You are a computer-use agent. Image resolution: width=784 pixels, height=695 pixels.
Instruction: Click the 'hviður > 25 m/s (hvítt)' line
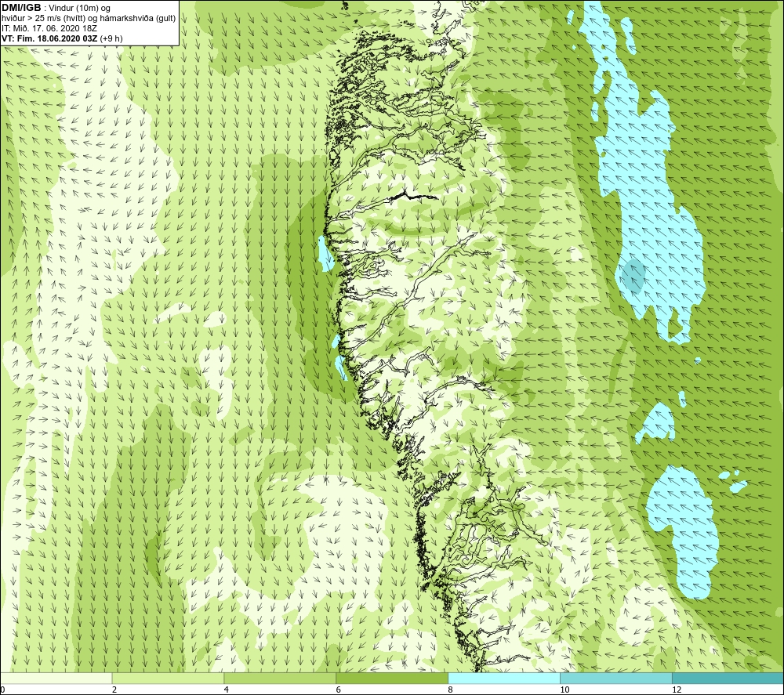coord(43,19)
